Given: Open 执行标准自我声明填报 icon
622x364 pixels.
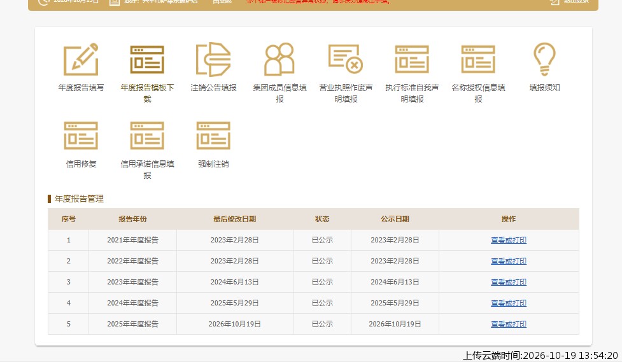Looking at the screenshot, I should 412,59.
